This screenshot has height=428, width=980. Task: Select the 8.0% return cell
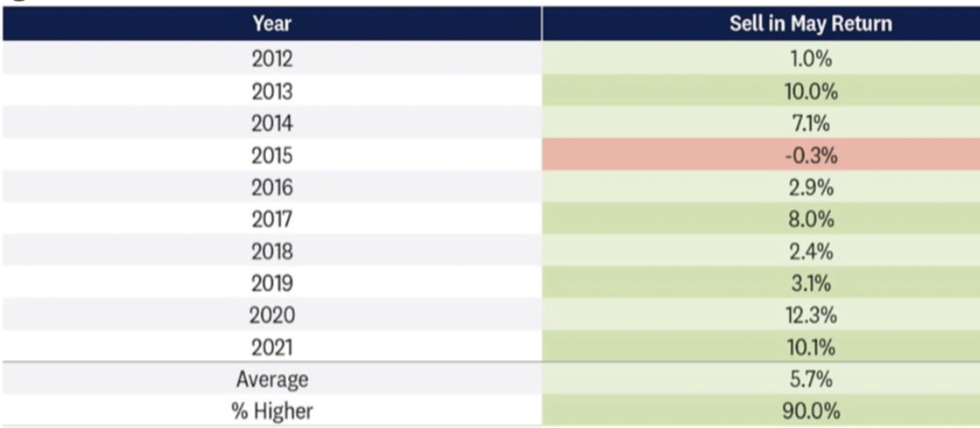point(811,219)
